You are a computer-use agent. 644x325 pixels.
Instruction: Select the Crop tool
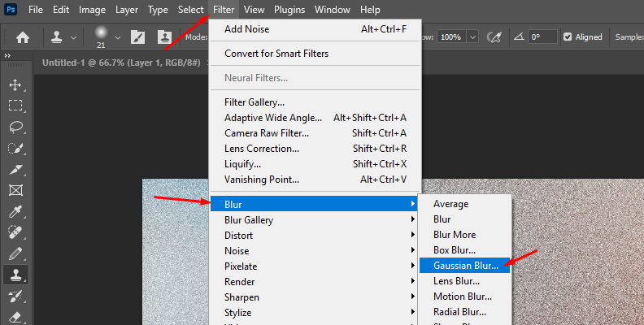(x=15, y=170)
